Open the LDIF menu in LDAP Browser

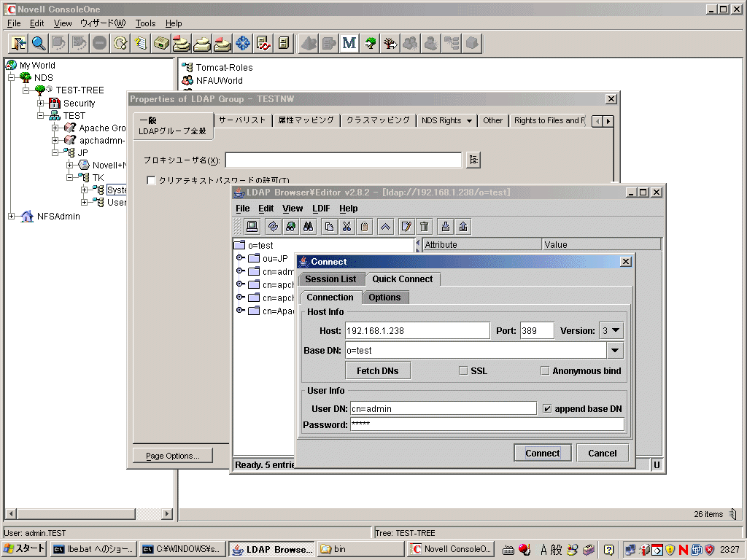(321, 209)
